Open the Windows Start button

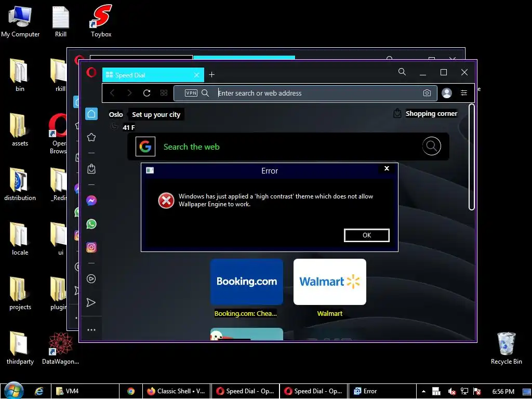point(14,391)
